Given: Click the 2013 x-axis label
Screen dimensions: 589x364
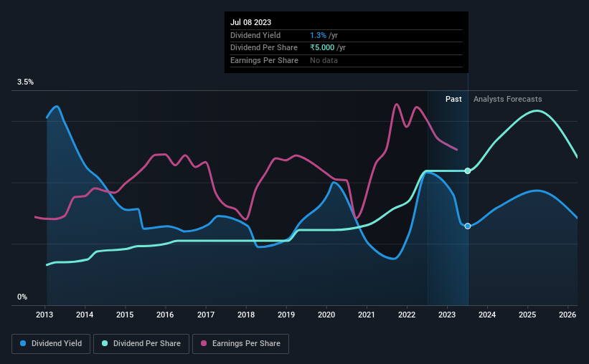Looking at the screenshot, I should pyautogui.click(x=44, y=315).
